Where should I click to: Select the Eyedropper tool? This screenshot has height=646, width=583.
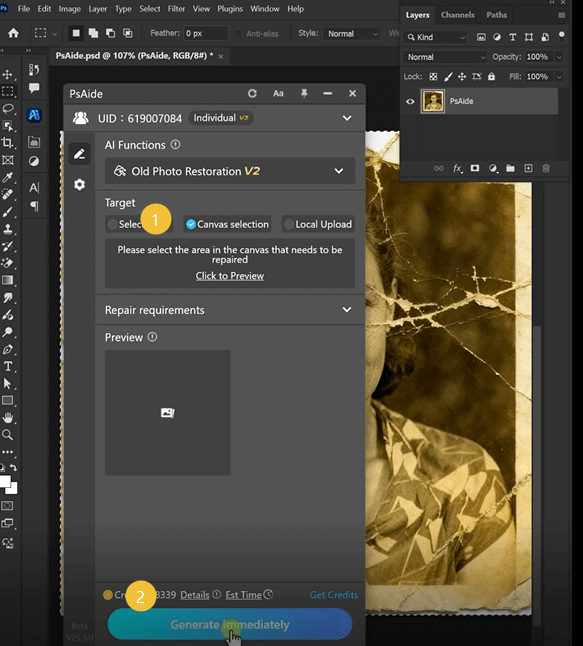coord(7,178)
